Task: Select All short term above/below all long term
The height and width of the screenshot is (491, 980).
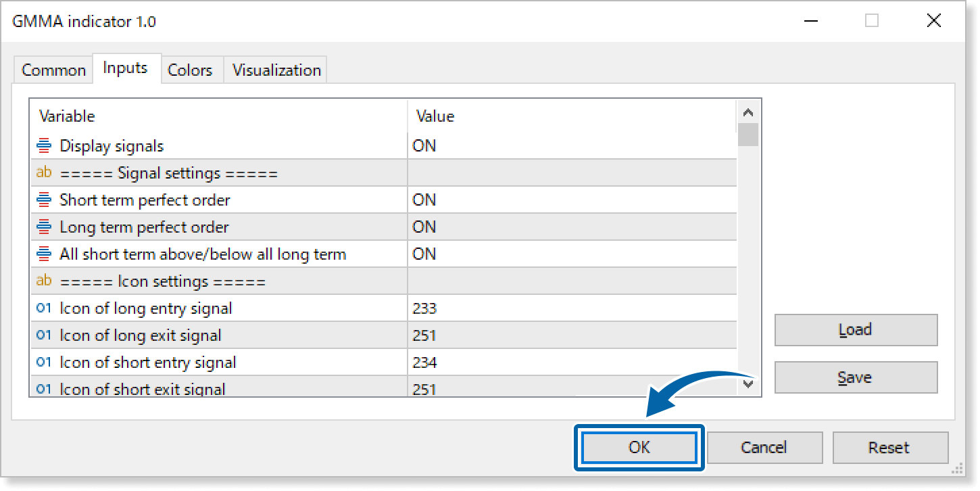Action: (203, 254)
